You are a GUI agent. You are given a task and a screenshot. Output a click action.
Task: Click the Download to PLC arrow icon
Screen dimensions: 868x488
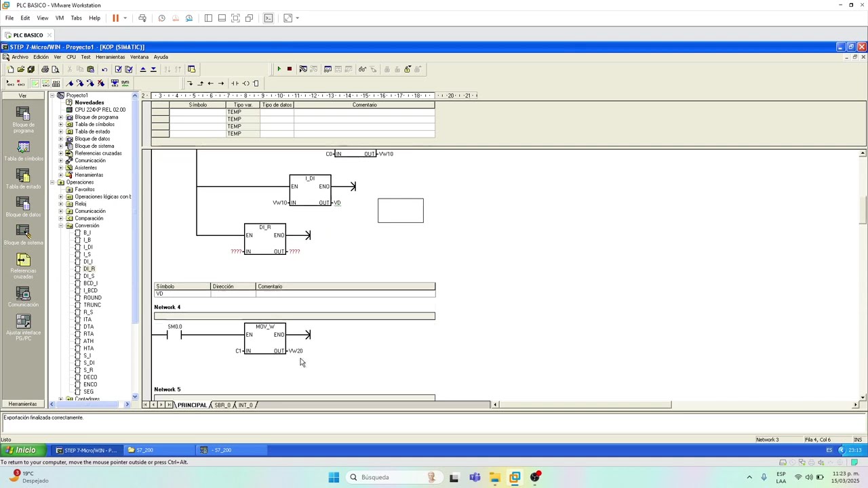click(153, 69)
